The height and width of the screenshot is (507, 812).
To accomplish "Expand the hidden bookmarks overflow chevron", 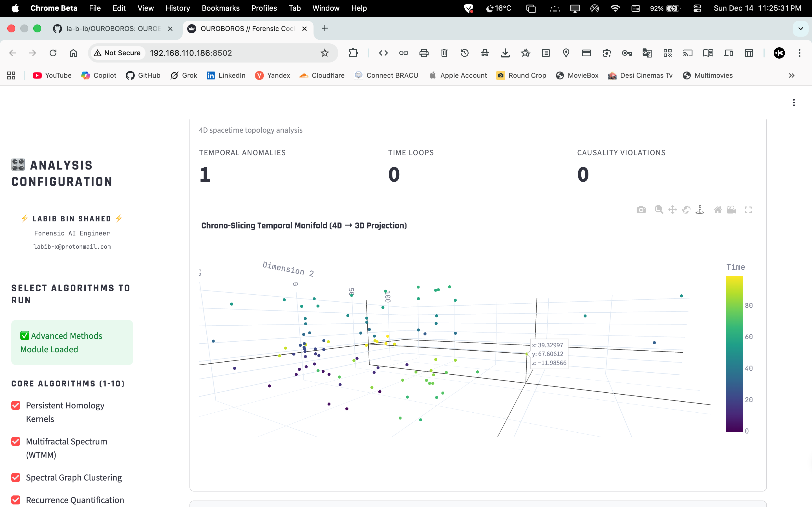I will coord(791,75).
